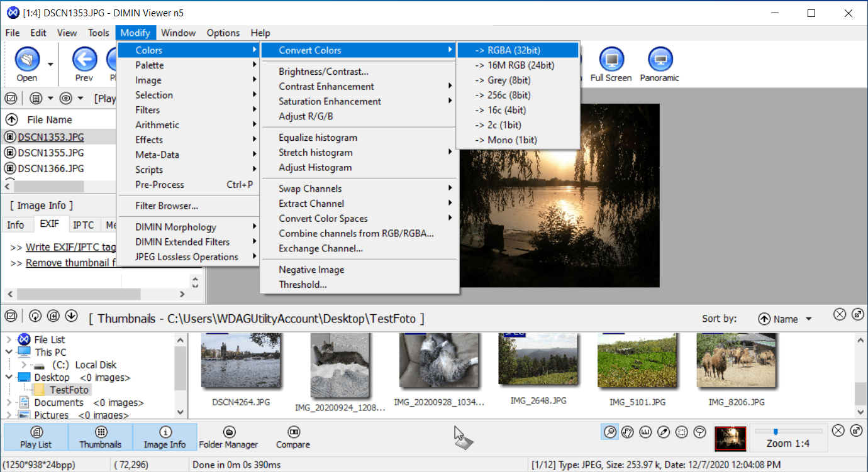Expand the Documents tree node
Viewport: 868px width, 472px height.
tap(8, 403)
